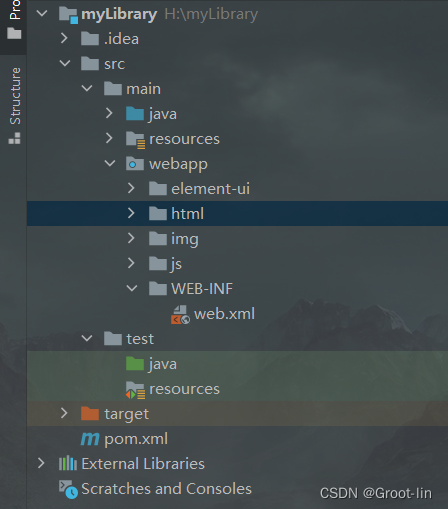Select the pom.xml file name
This screenshot has width=448, height=509.
click(x=136, y=439)
